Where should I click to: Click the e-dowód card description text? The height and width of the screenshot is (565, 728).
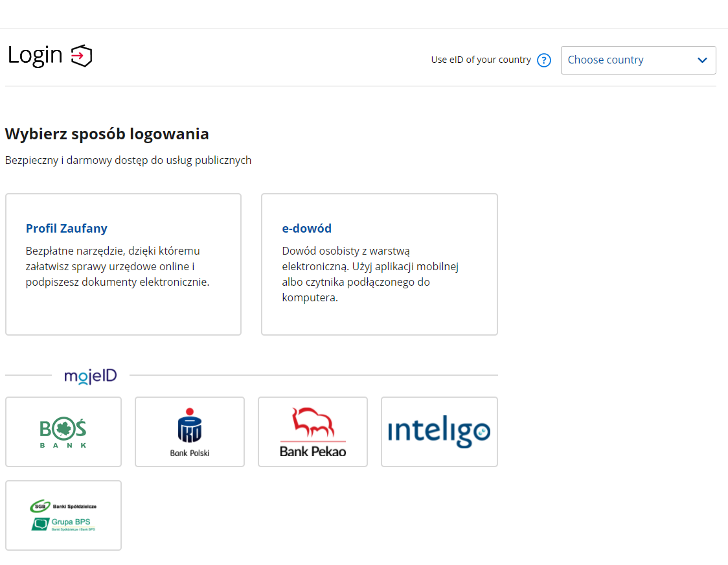point(370,274)
